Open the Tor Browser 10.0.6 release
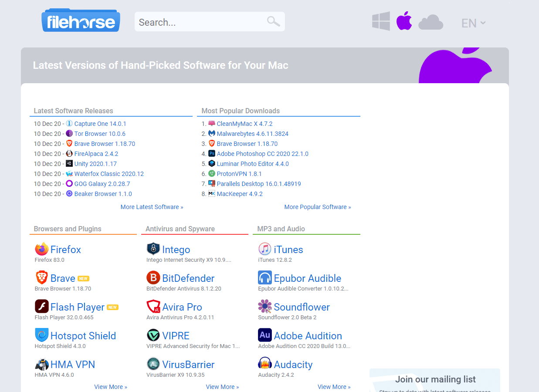539x392 pixels. [x=100, y=134]
